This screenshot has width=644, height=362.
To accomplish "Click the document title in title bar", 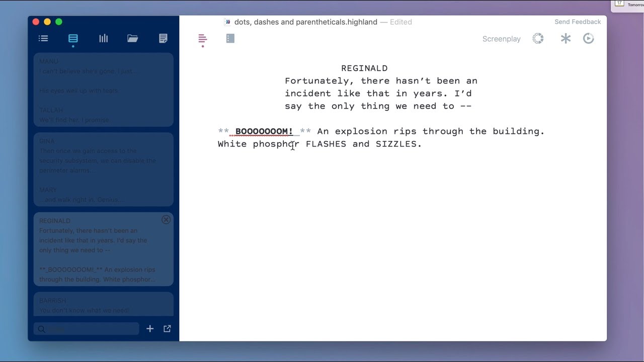I will point(305,22).
